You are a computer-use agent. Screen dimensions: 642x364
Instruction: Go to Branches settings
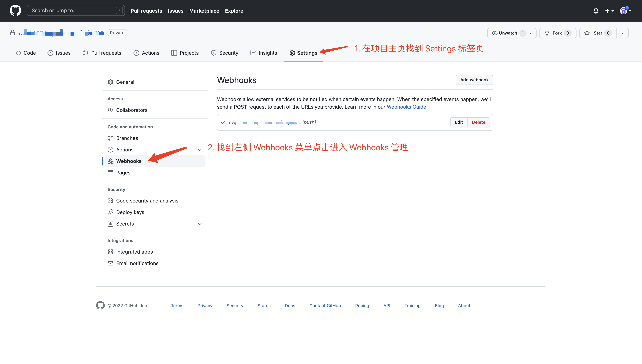127,138
